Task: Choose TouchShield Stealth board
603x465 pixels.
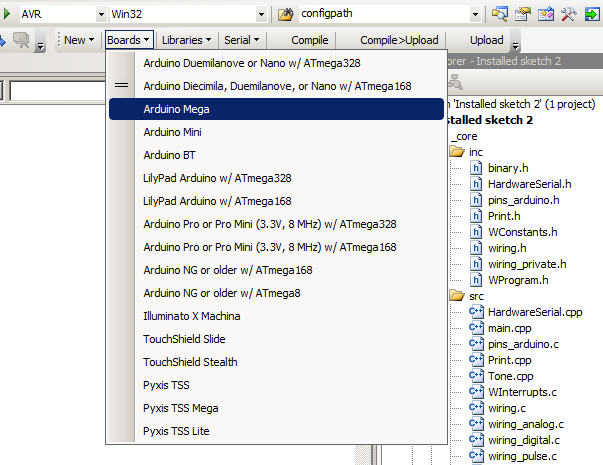Action: [x=277, y=362]
